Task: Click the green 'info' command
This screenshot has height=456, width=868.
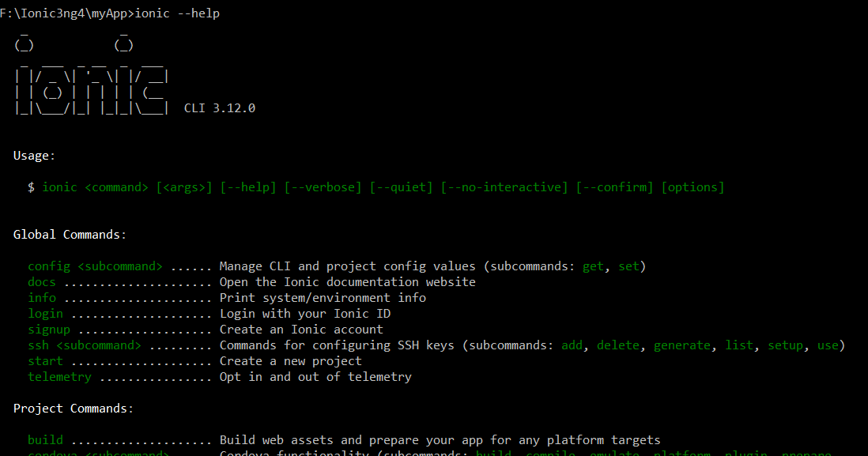Action: [42, 298]
